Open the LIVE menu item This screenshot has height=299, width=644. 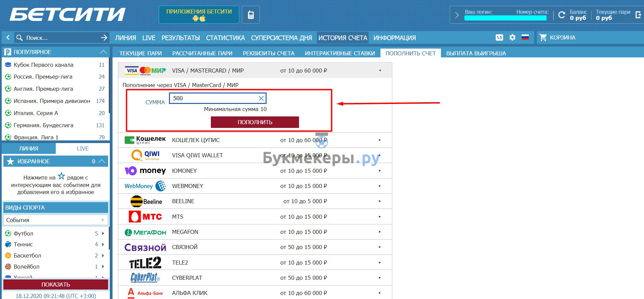pos(149,38)
